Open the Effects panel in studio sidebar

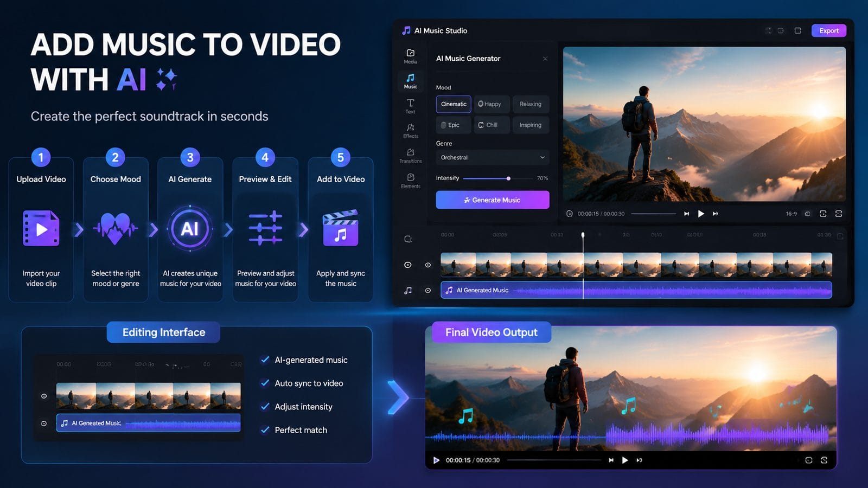(x=411, y=131)
